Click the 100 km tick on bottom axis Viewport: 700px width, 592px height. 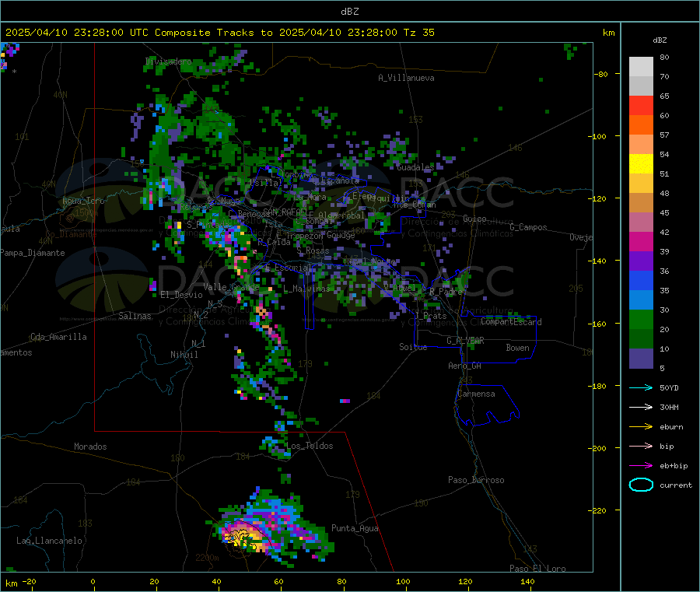coord(403,581)
